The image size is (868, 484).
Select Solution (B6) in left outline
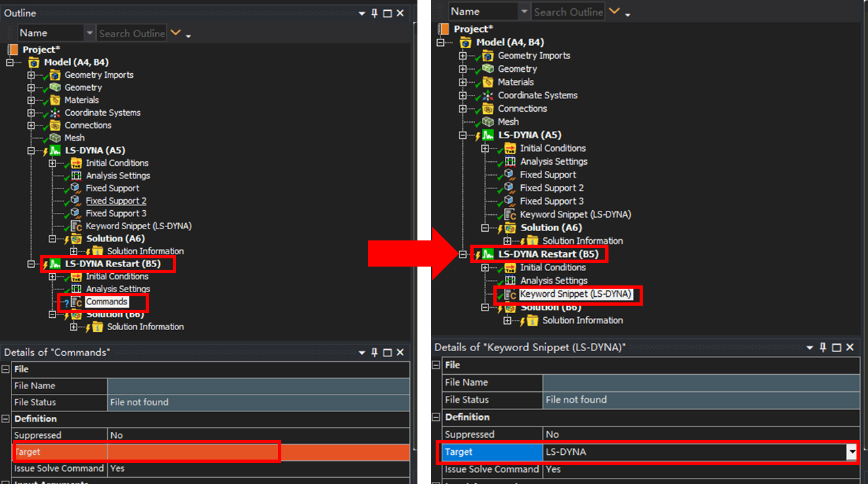115,315
